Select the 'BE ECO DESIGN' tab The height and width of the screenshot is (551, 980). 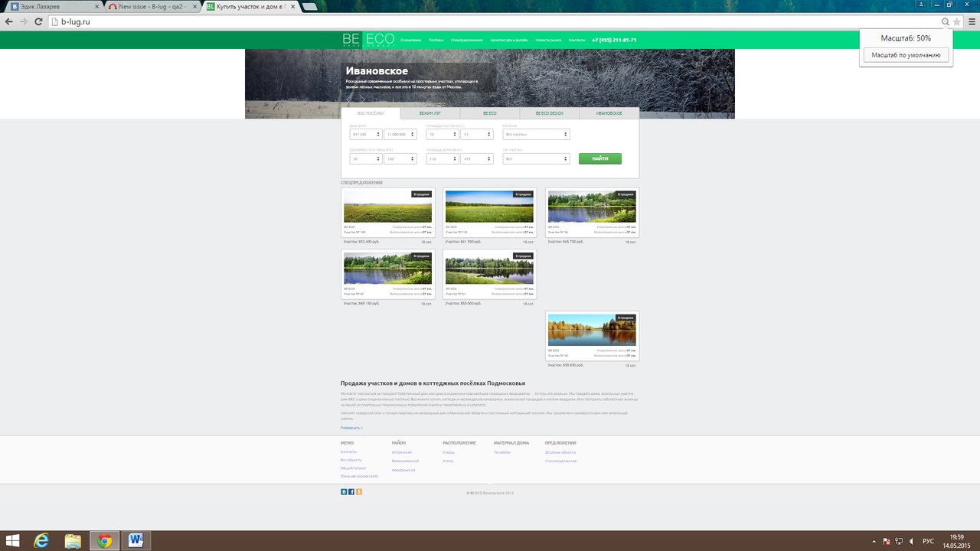pyautogui.click(x=549, y=113)
